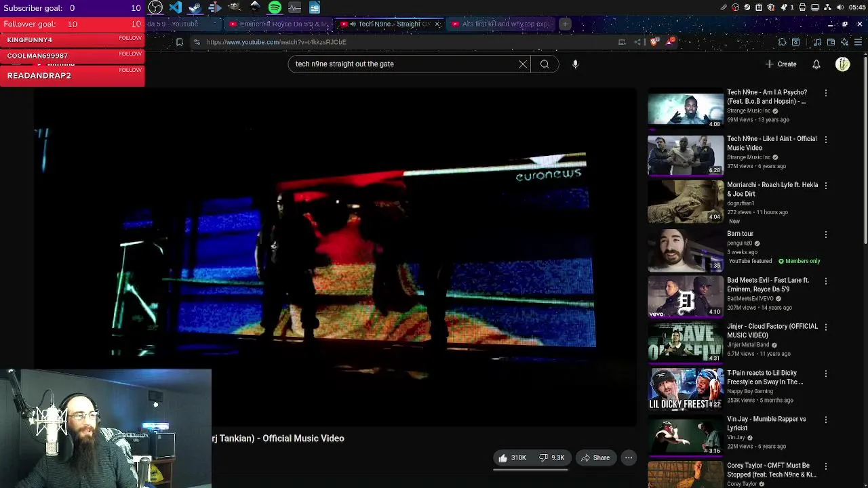The image size is (868, 488).
Task: Open the Strange Music Inc channel under Am I A Psycho
Action: (x=749, y=110)
